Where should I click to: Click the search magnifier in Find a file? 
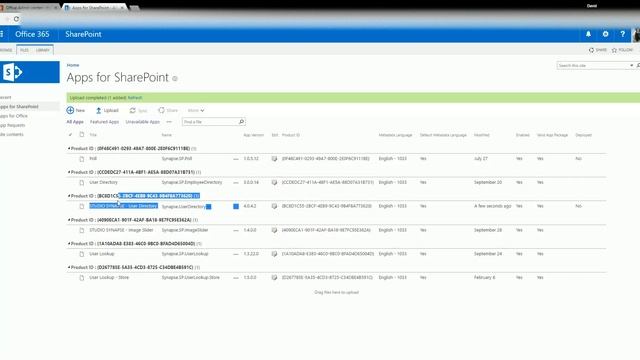241,122
